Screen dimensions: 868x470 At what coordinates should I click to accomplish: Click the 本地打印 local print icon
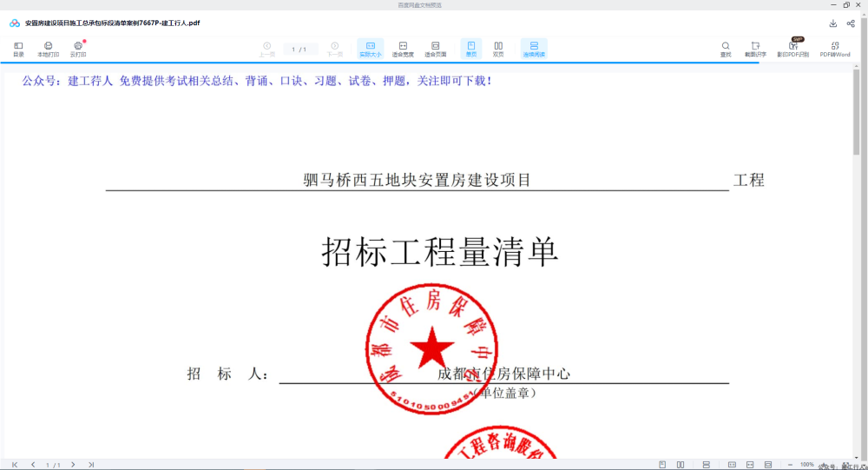[48, 50]
